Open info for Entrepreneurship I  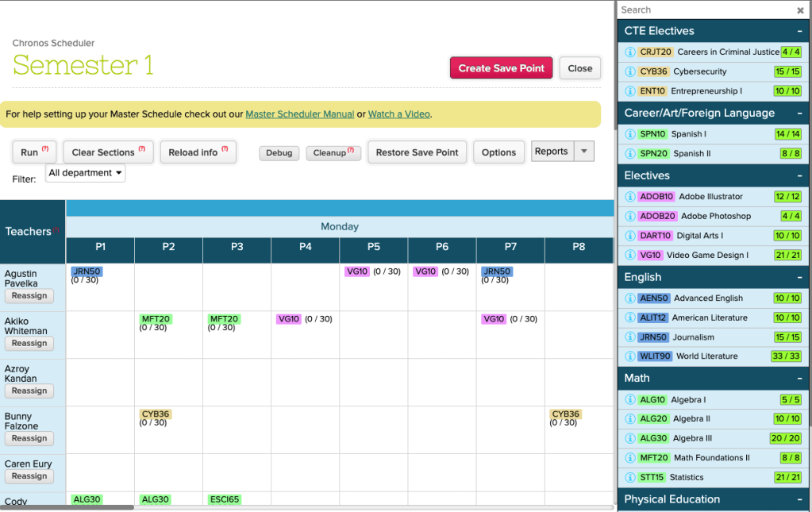[630, 90]
